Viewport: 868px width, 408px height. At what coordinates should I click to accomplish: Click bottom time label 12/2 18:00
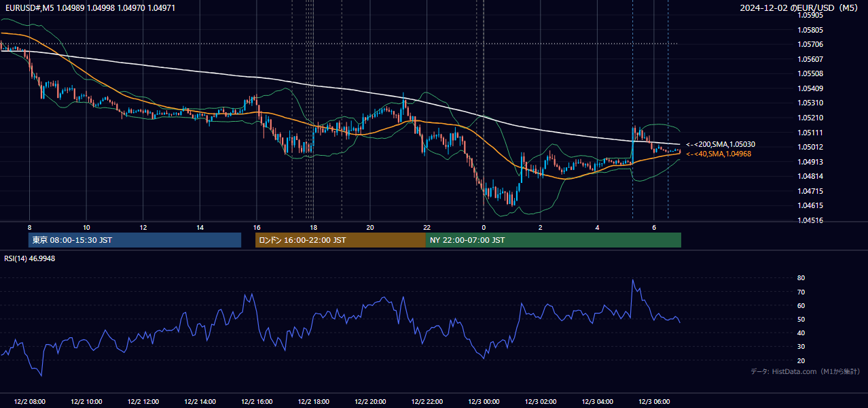tap(313, 401)
